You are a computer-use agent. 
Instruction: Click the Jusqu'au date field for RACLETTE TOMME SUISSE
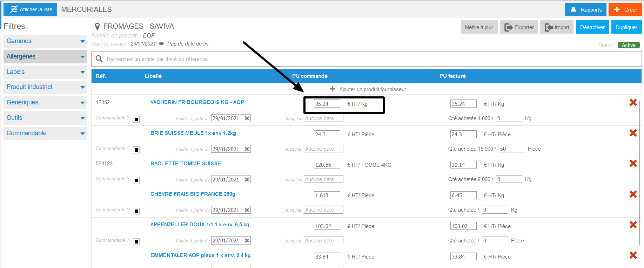coord(323,179)
